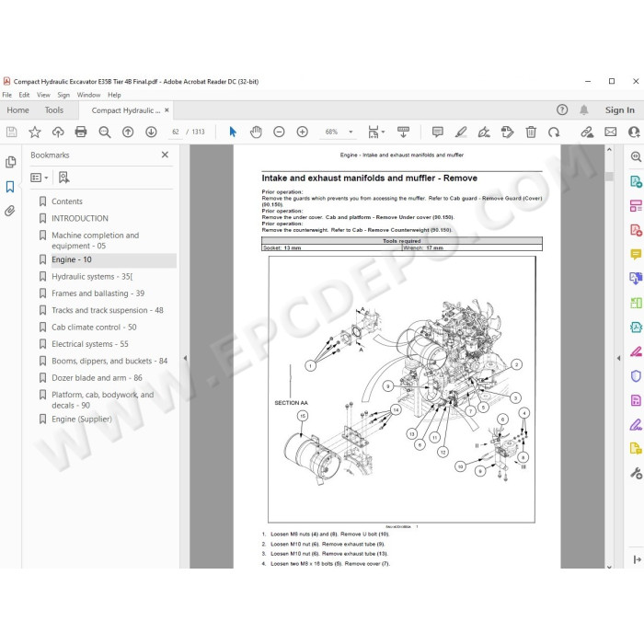Click the scrolling mode icon
Image resolution: width=644 pixels, height=644 pixels.
403,132
